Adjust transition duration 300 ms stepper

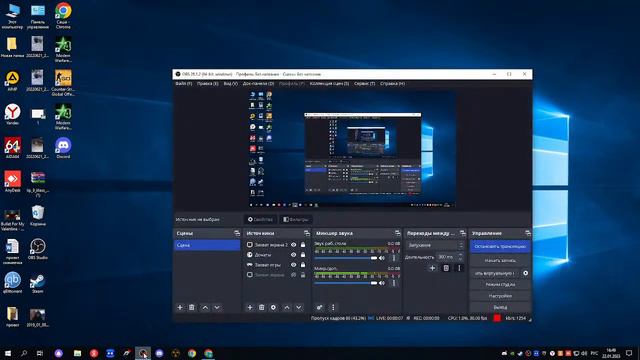tap(460, 257)
